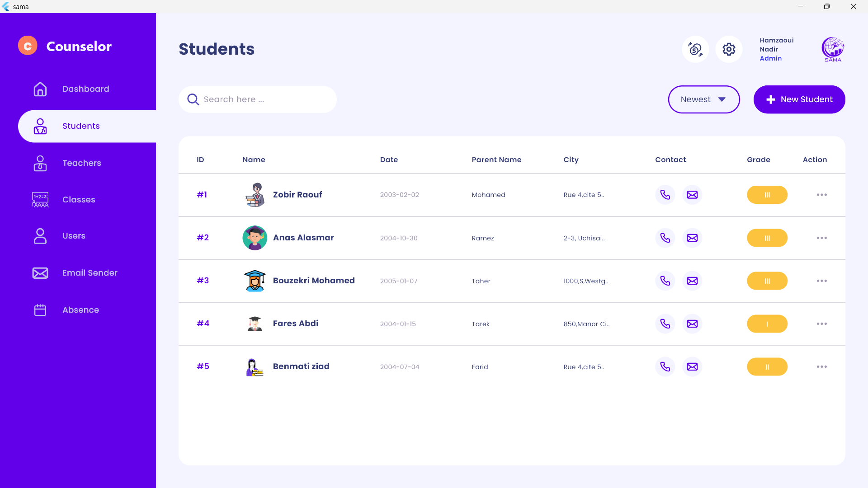Click the email icon for Anas Alasmar
This screenshot has height=488, width=868.
click(692, 238)
